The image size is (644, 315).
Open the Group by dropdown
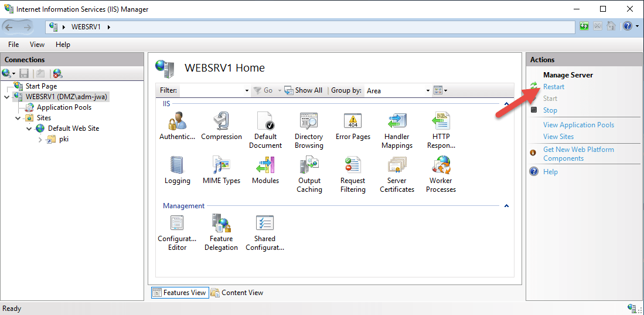428,91
